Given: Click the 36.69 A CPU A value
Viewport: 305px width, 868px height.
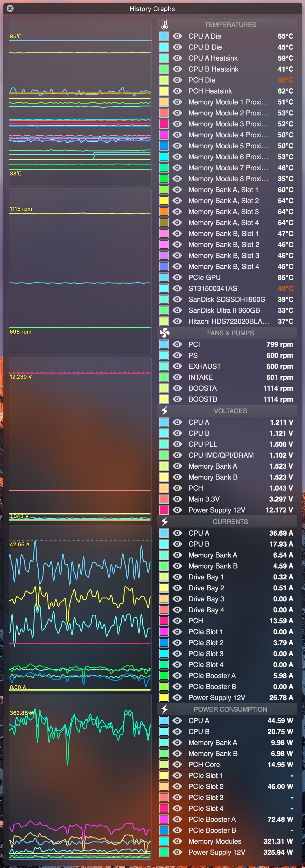Looking at the screenshot, I should tap(281, 533).
